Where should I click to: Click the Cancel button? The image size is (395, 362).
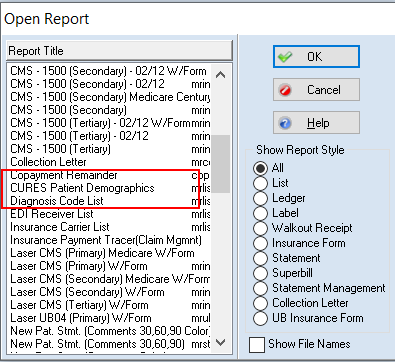click(316, 90)
